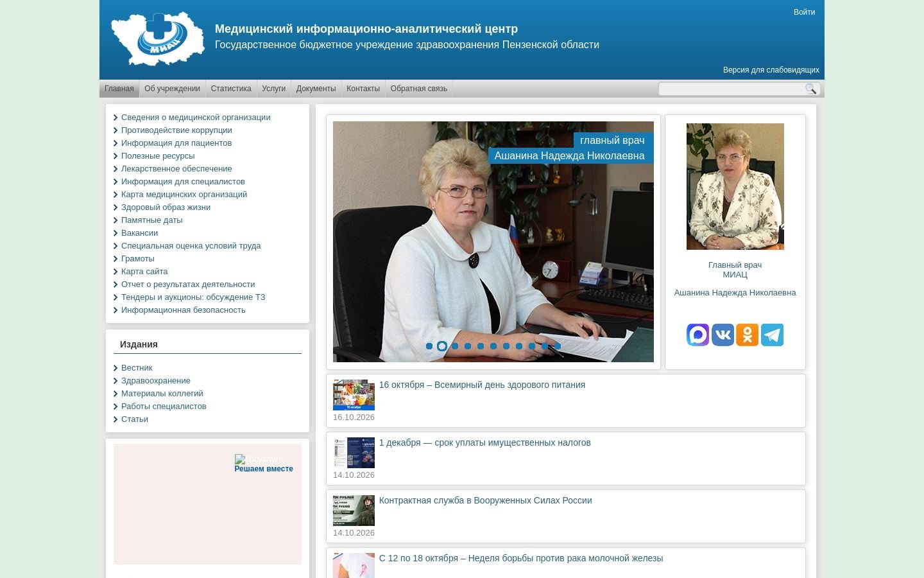Select the sixth slideshow dot

coord(493,346)
